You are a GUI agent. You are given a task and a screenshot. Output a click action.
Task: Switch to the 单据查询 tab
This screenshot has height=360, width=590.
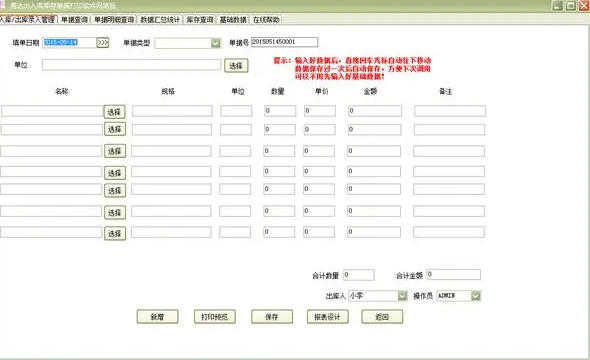pos(74,20)
